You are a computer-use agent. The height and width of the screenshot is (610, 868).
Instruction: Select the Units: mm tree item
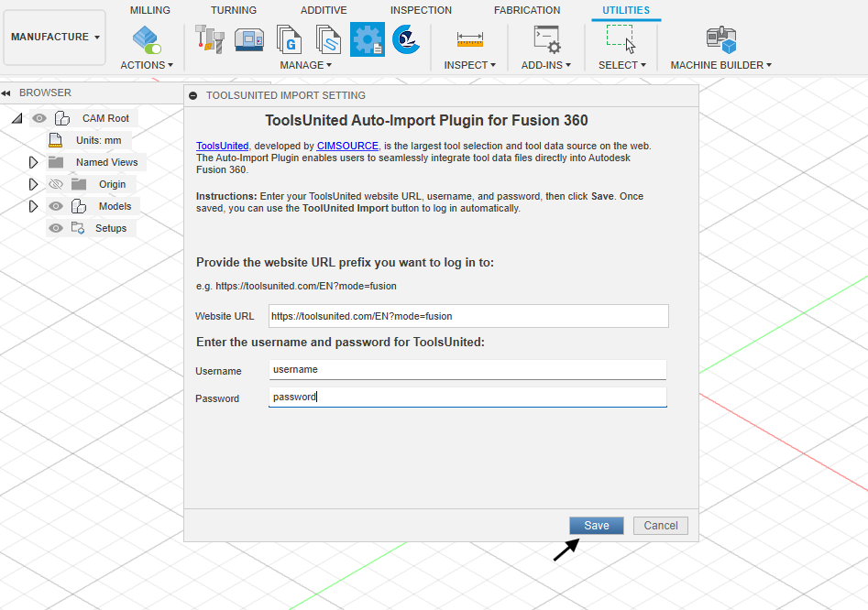[99, 140]
